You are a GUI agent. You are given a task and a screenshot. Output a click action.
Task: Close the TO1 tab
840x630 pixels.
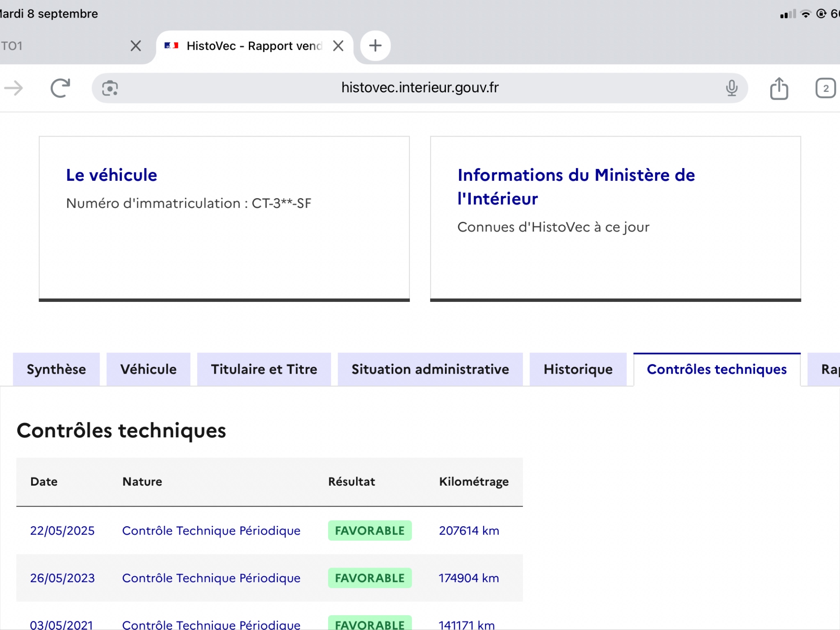pyautogui.click(x=136, y=46)
